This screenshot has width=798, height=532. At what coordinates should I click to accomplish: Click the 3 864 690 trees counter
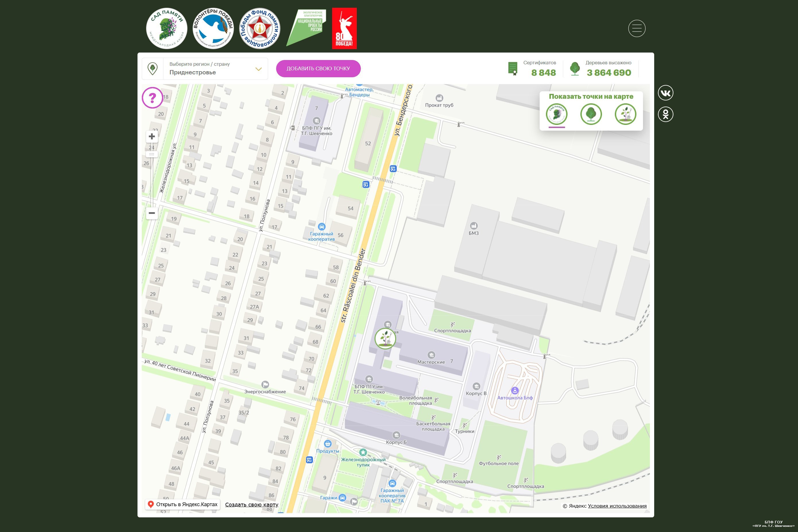pos(609,73)
